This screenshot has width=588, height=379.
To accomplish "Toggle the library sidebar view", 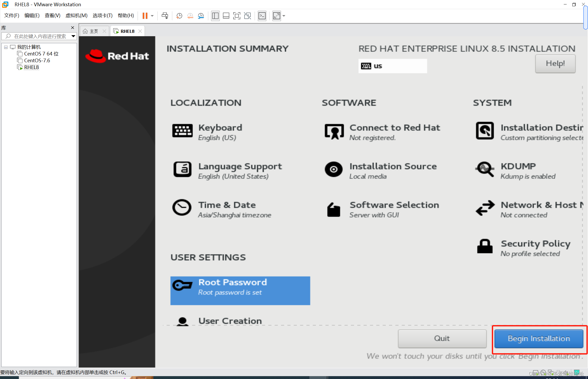I will point(215,16).
